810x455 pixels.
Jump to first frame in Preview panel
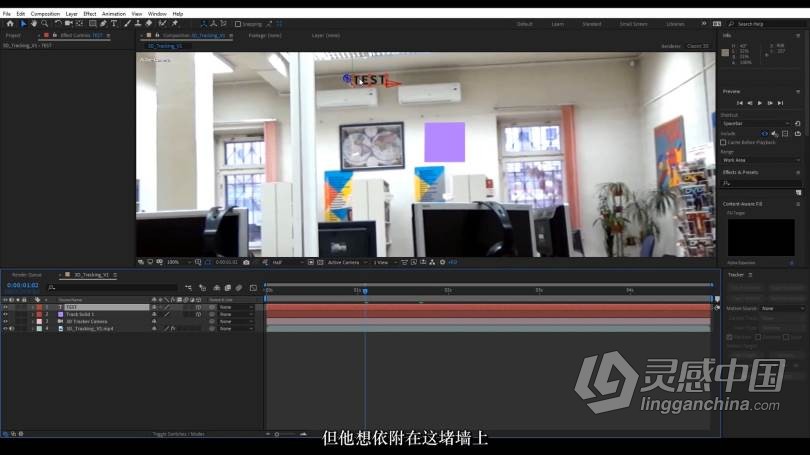[740, 103]
